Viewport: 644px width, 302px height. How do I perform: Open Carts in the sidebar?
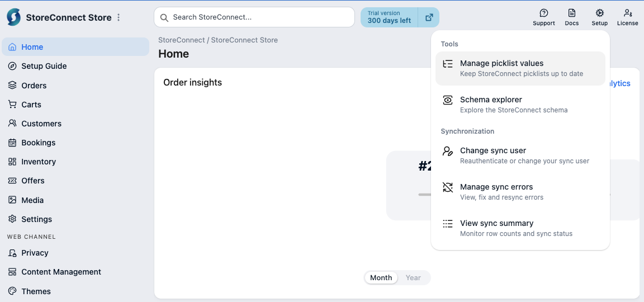[x=75, y=105]
